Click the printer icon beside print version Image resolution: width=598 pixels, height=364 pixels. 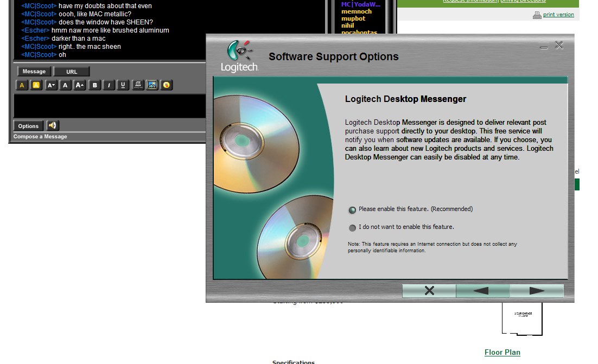click(537, 15)
